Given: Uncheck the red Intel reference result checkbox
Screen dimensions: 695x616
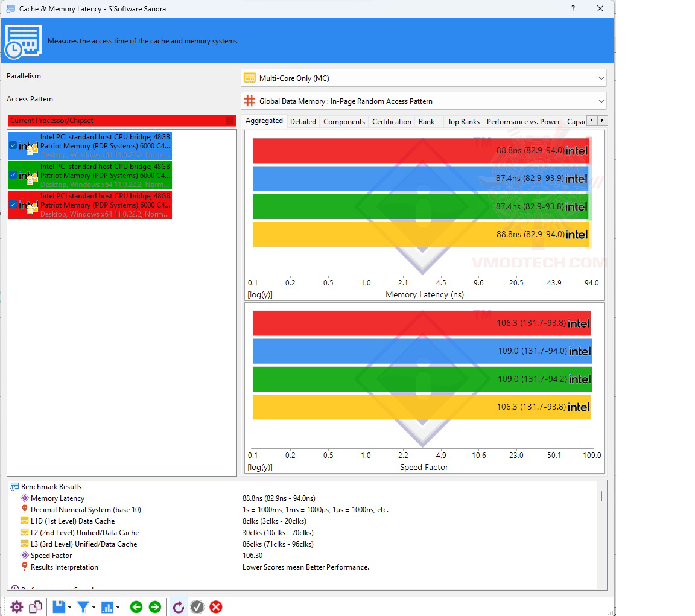Looking at the screenshot, I should (13, 205).
